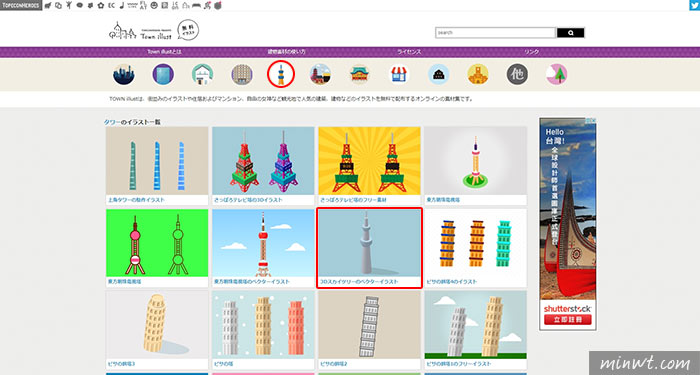This screenshot has width=700, height=375.
Task: Open the Shanghai Tower illustration thumbnail
Action: [157, 161]
